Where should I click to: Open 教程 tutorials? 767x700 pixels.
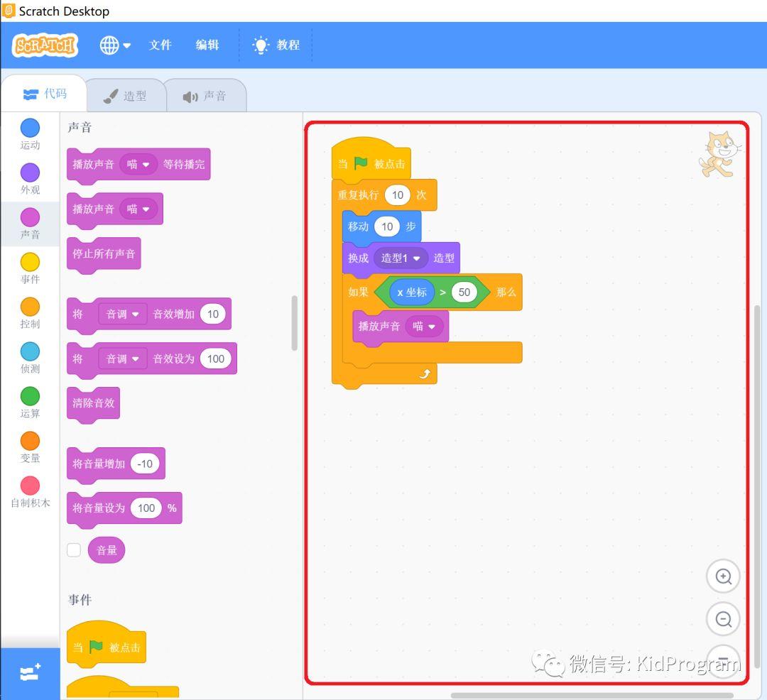pos(288,45)
